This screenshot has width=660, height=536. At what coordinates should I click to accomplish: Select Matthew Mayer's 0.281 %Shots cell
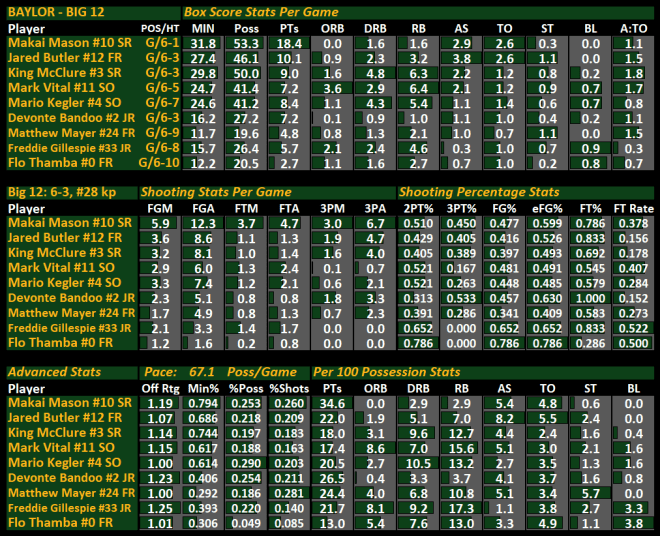(289, 493)
